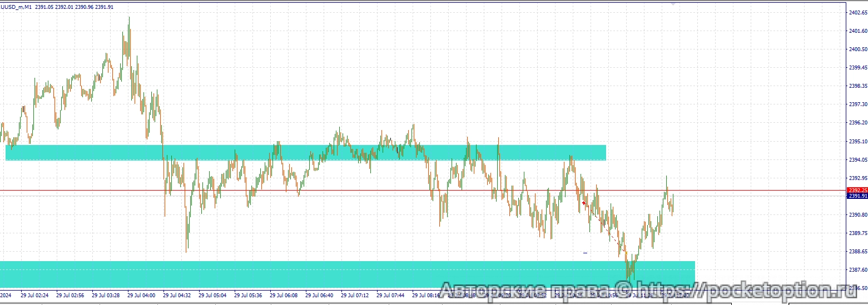
Task: Click the 2395.10 level on price axis
Action: point(856,141)
